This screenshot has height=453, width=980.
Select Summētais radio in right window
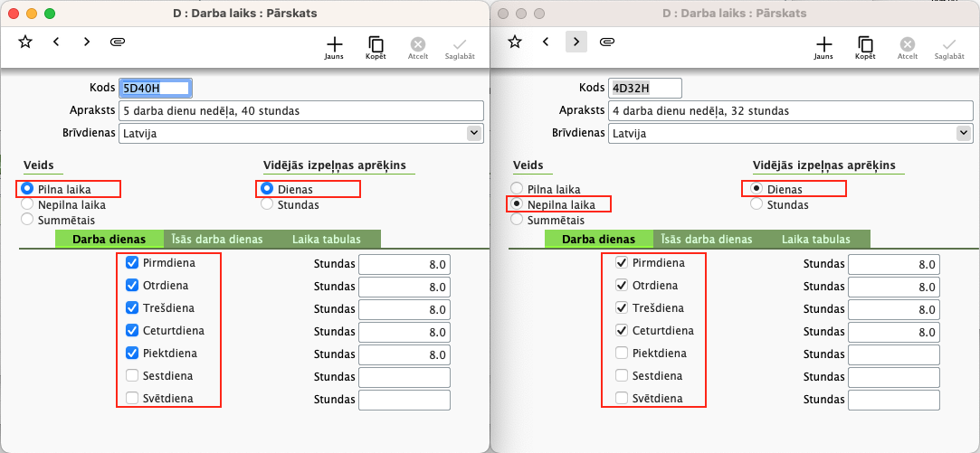517,220
